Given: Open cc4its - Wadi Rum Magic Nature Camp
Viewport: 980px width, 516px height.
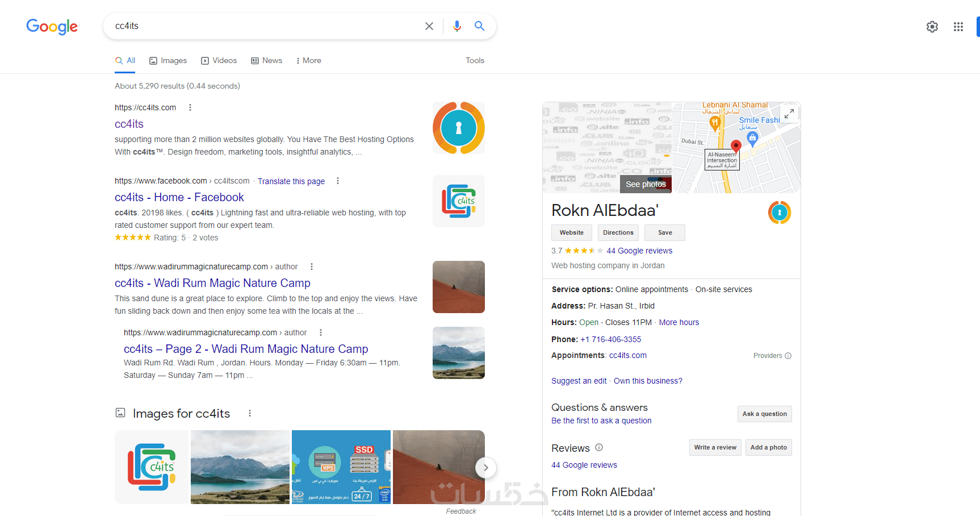Looking at the screenshot, I should coord(212,283).
